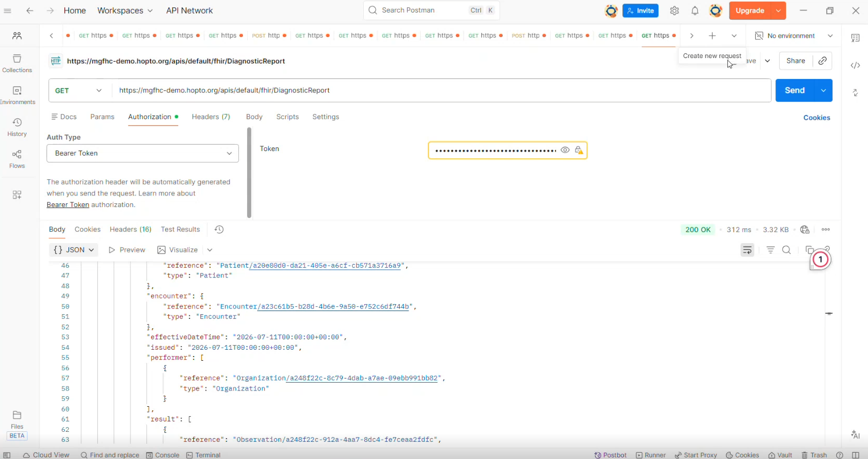Open History in the sidebar
Screen dimensions: 868x459
(x=17, y=127)
